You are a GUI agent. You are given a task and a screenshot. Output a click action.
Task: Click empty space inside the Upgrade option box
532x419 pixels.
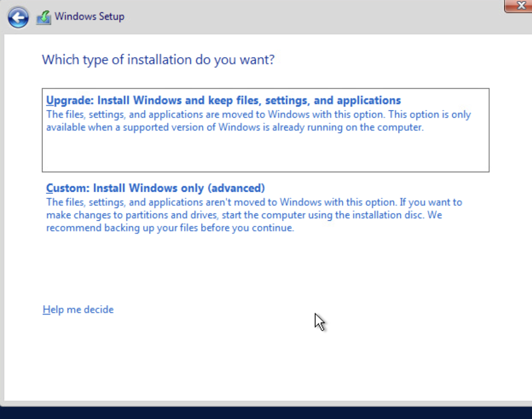click(x=265, y=152)
